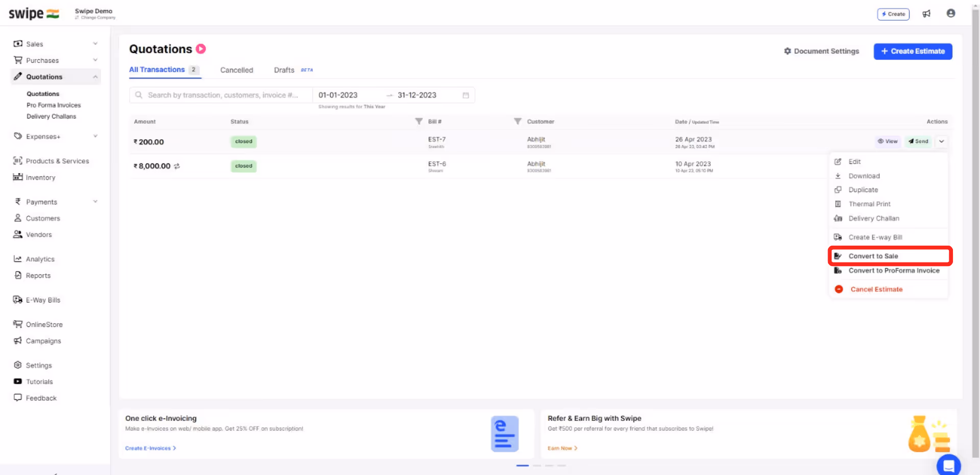Switch to the All Transactions tab
The width and height of the screenshot is (980, 475).
point(164,70)
